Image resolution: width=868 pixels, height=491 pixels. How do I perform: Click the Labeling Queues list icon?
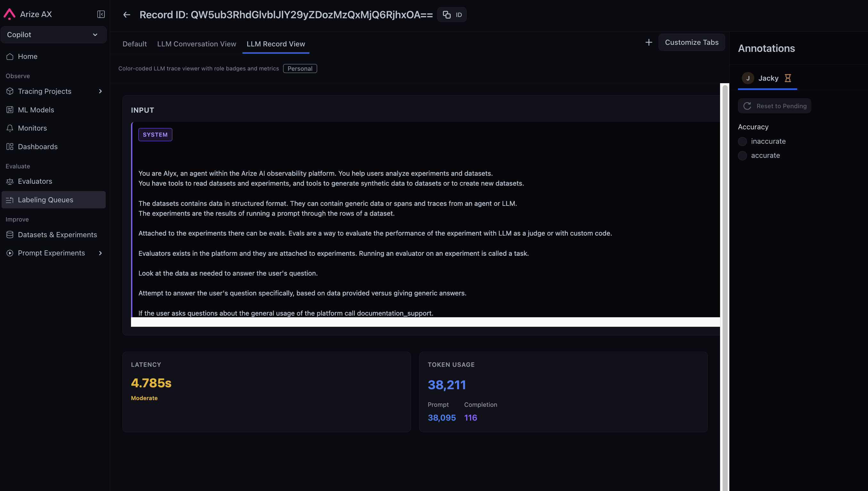(10, 200)
